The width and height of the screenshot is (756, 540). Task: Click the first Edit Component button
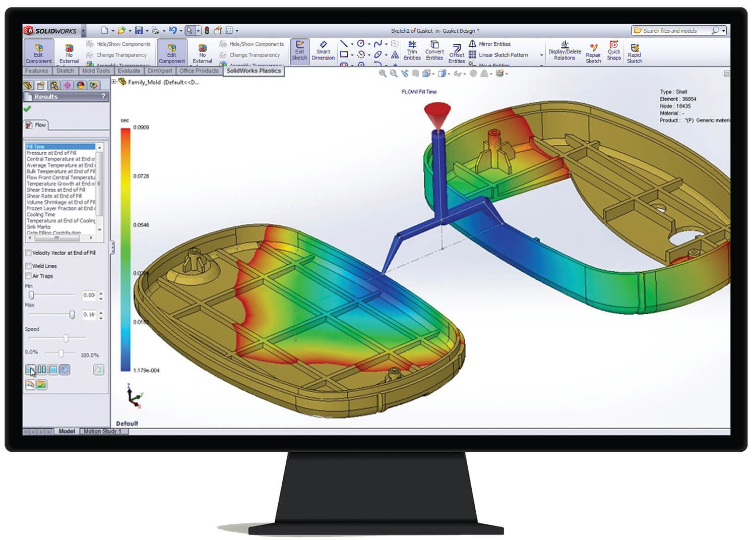tap(39, 52)
